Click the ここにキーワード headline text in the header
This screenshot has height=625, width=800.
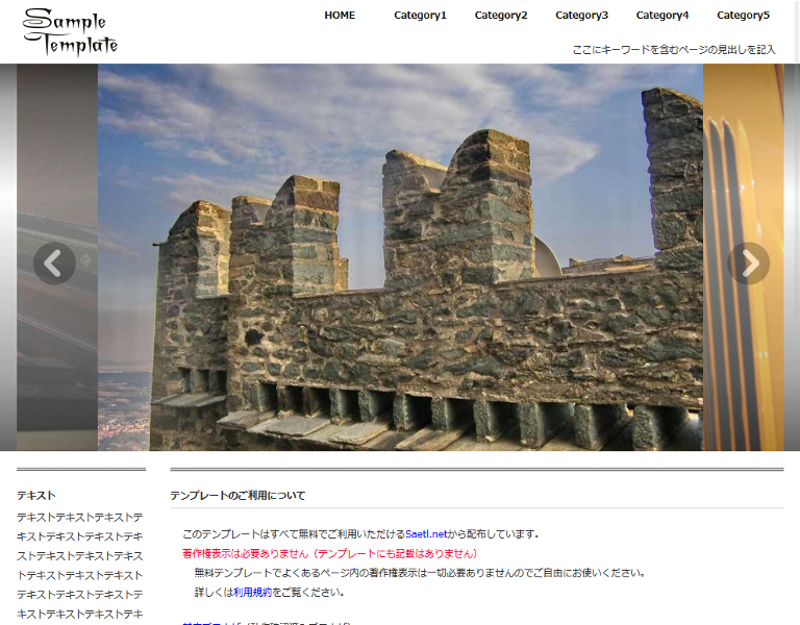tap(673, 49)
